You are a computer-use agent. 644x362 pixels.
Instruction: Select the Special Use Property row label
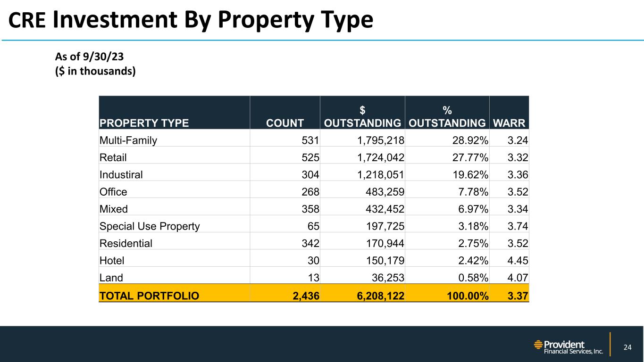[150, 226]
